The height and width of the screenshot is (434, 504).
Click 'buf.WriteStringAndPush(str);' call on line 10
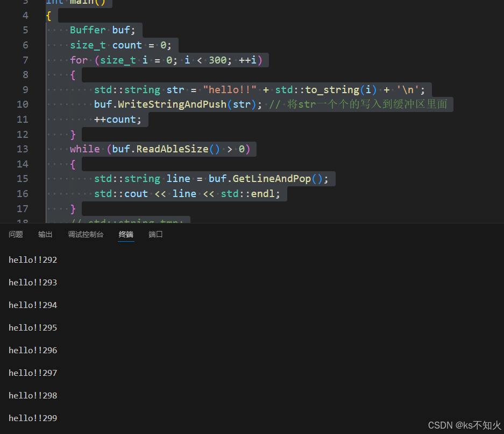click(178, 104)
